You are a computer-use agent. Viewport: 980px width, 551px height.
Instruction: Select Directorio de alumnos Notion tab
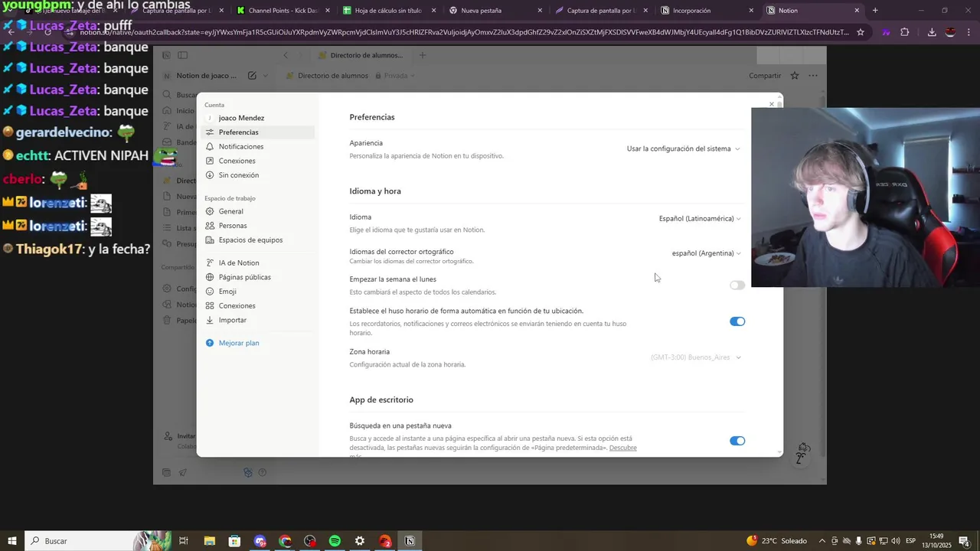(x=361, y=55)
